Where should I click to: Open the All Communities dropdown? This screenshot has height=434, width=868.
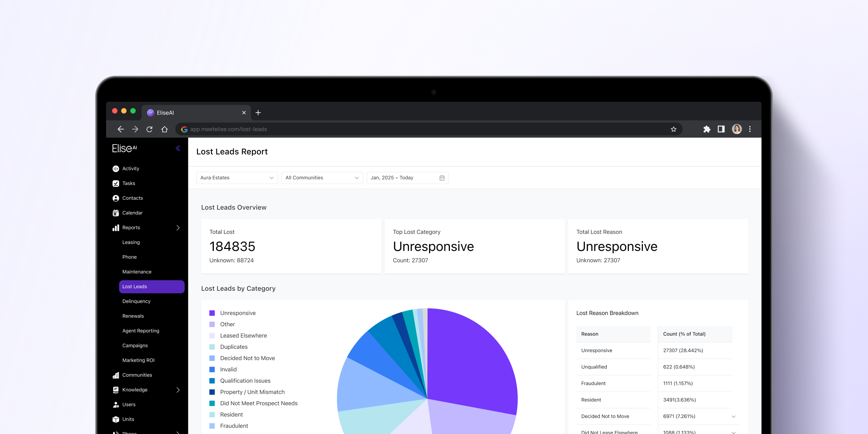tap(322, 178)
